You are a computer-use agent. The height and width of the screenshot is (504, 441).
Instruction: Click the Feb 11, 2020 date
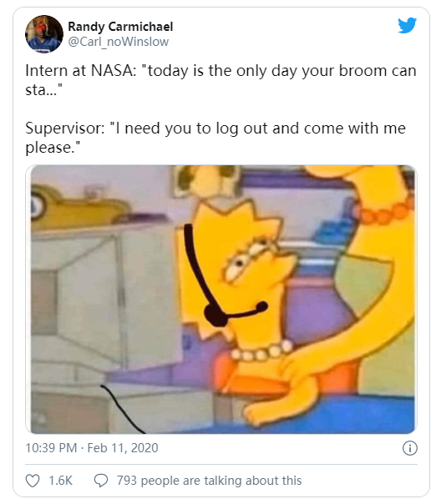click(123, 448)
